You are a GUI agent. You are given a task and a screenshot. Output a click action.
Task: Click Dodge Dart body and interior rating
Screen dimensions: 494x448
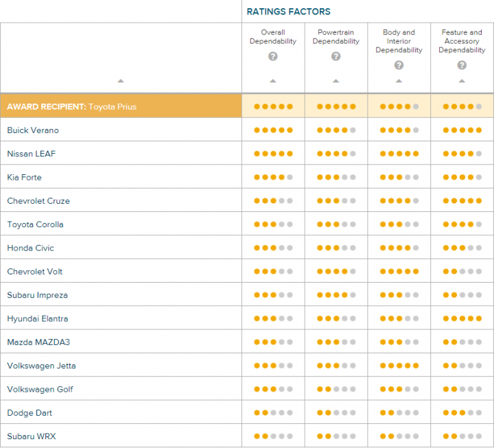(x=399, y=413)
